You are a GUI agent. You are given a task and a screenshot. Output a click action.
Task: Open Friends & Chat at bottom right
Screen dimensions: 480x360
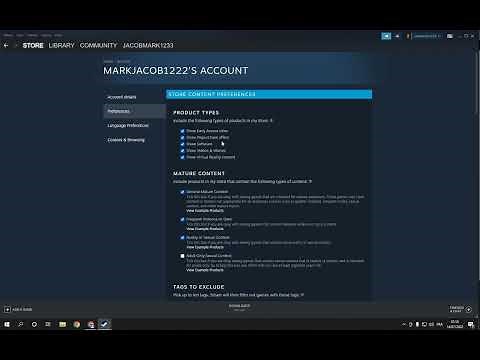tap(460, 309)
